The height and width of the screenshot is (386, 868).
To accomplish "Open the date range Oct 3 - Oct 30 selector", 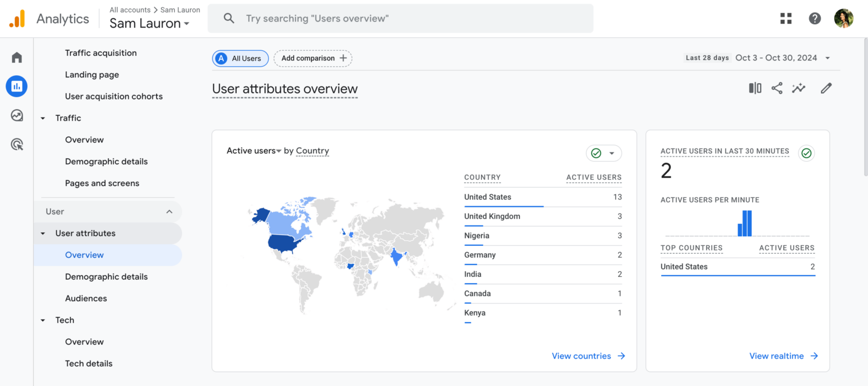I will point(776,57).
